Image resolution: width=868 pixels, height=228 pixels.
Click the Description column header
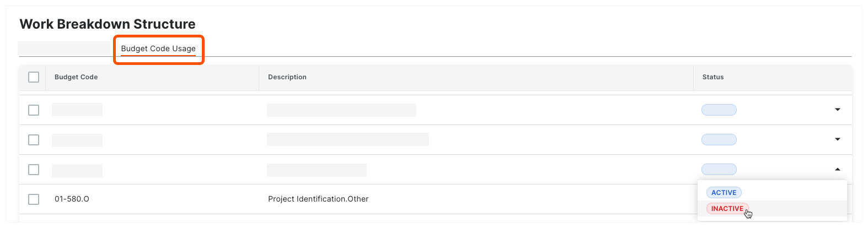(287, 77)
